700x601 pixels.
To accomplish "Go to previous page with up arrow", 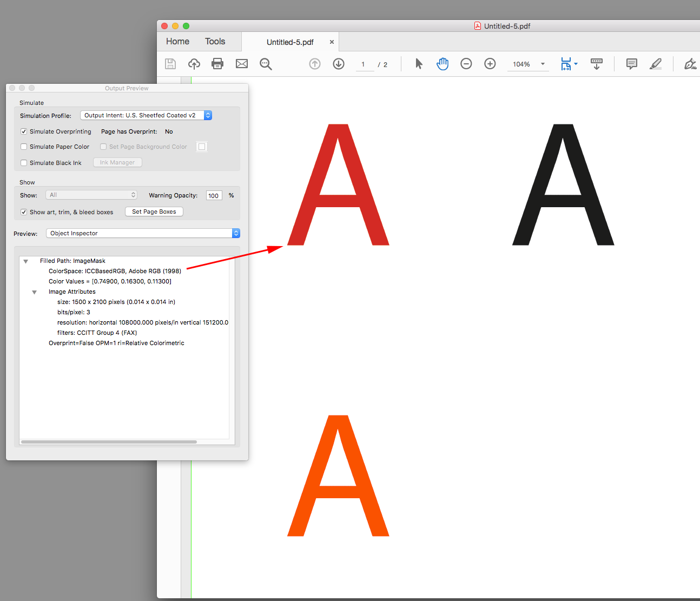I will (x=315, y=64).
